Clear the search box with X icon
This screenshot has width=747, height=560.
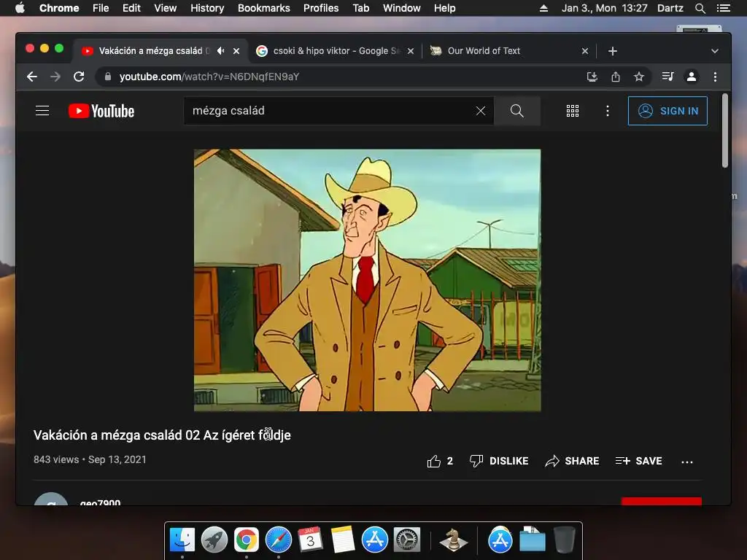481,111
